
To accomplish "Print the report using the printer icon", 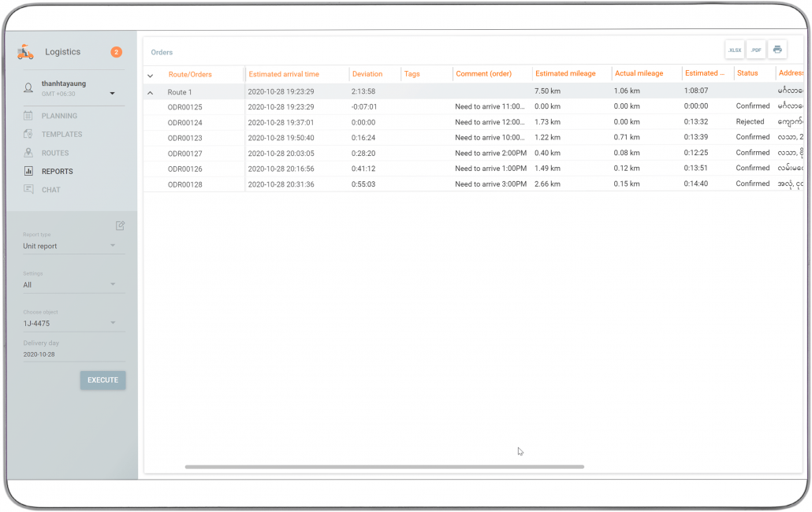I will click(x=777, y=49).
